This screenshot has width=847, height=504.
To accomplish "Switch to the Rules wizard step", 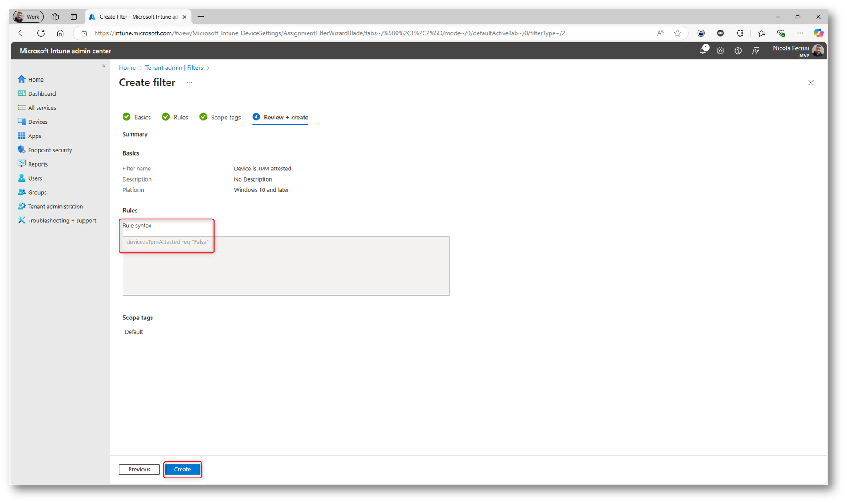I will (180, 117).
